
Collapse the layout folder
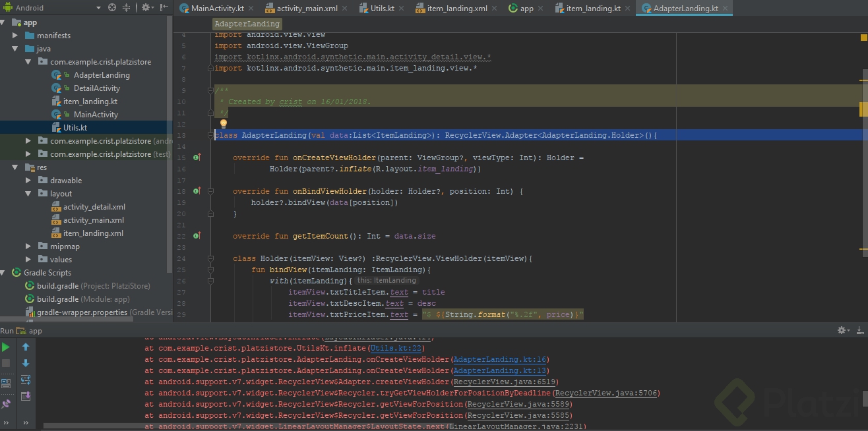click(x=28, y=194)
